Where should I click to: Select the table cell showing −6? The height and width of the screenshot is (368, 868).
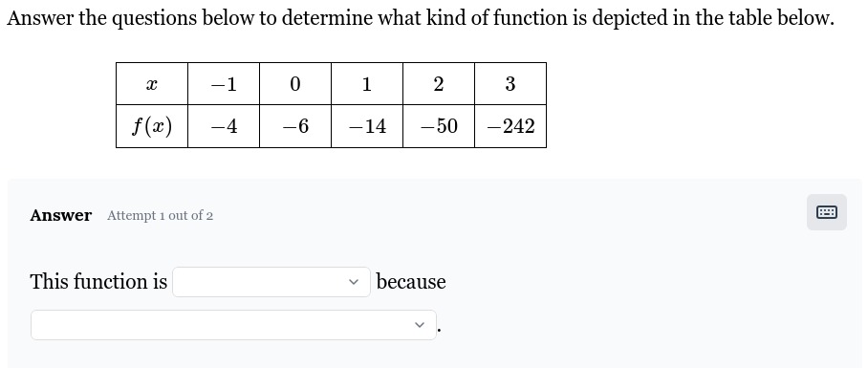point(295,126)
